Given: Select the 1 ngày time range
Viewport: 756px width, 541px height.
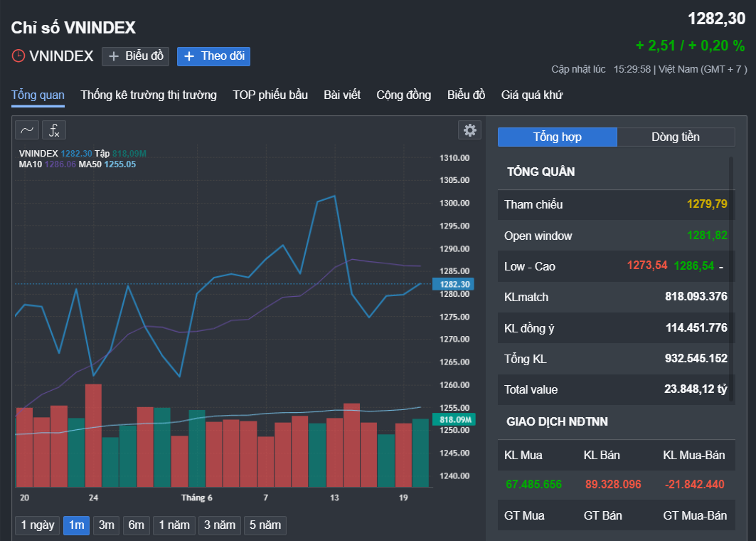Looking at the screenshot, I should [38, 525].
